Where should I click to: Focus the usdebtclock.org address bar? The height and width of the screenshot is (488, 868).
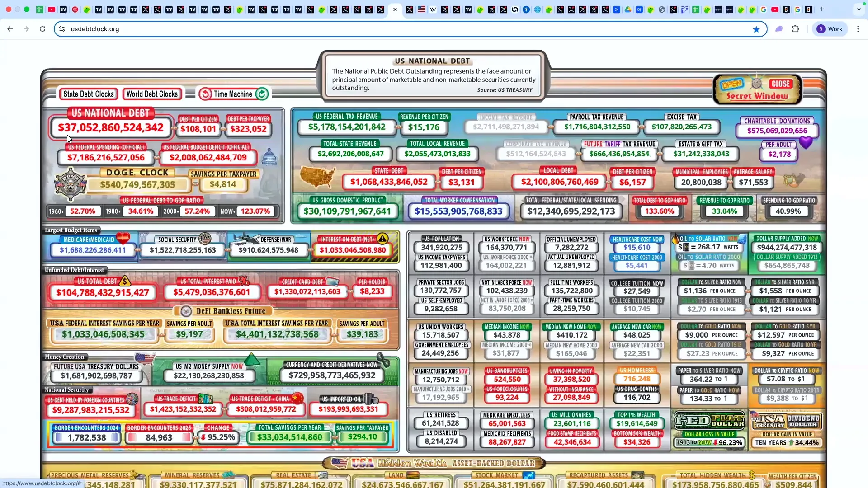tap(410, 29)
